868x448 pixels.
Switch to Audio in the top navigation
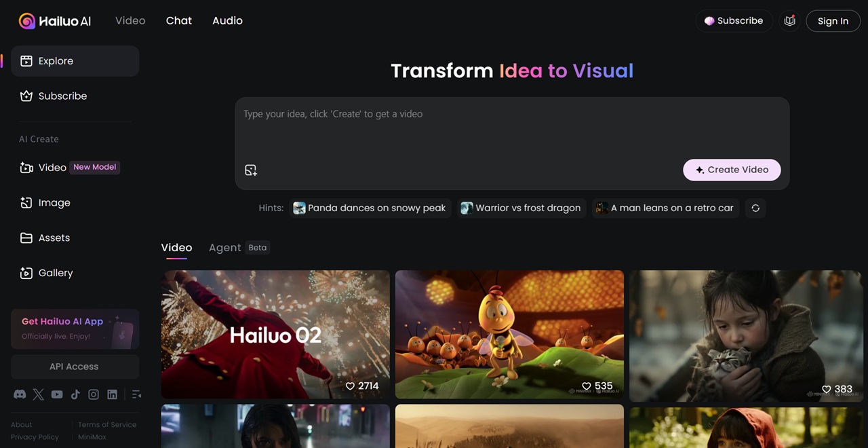pos(227,21)
